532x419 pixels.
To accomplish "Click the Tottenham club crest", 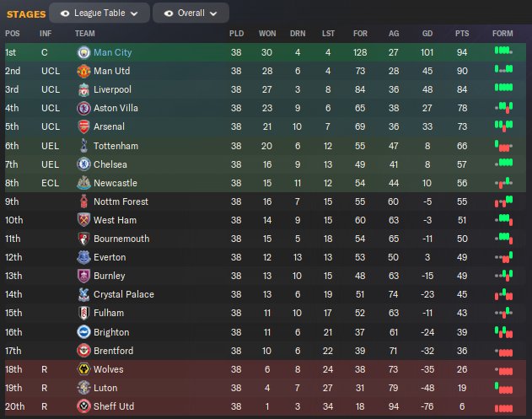I will click(x=83, y=146).
